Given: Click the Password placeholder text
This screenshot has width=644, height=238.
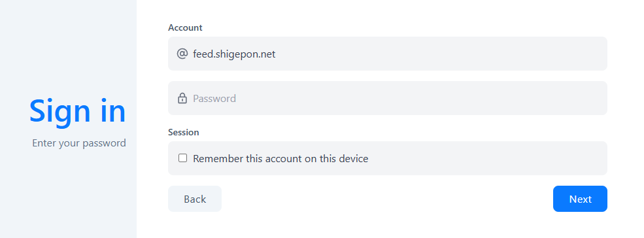Looking at the screenshot, I should (214, 99).
